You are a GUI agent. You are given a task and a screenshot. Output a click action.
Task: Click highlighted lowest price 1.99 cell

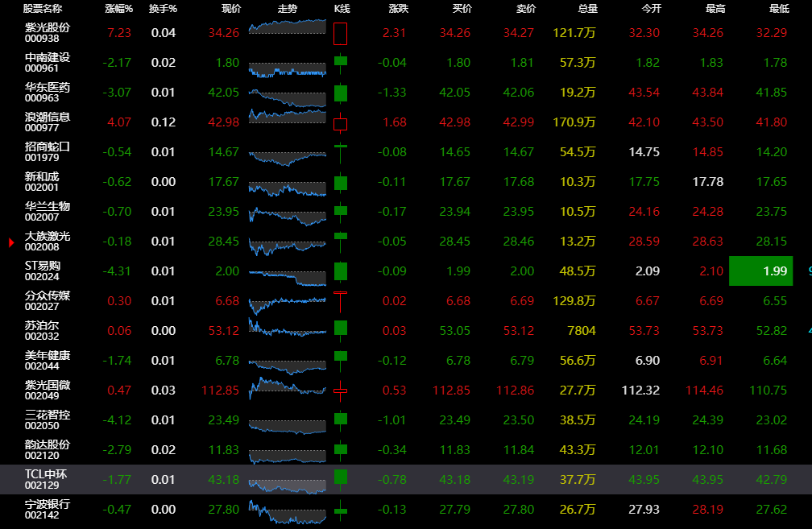760,271
